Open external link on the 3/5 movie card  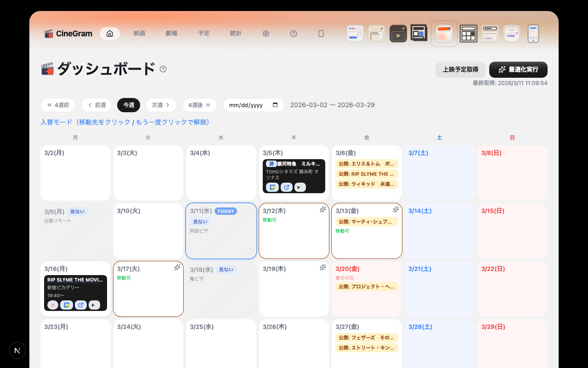286,187
